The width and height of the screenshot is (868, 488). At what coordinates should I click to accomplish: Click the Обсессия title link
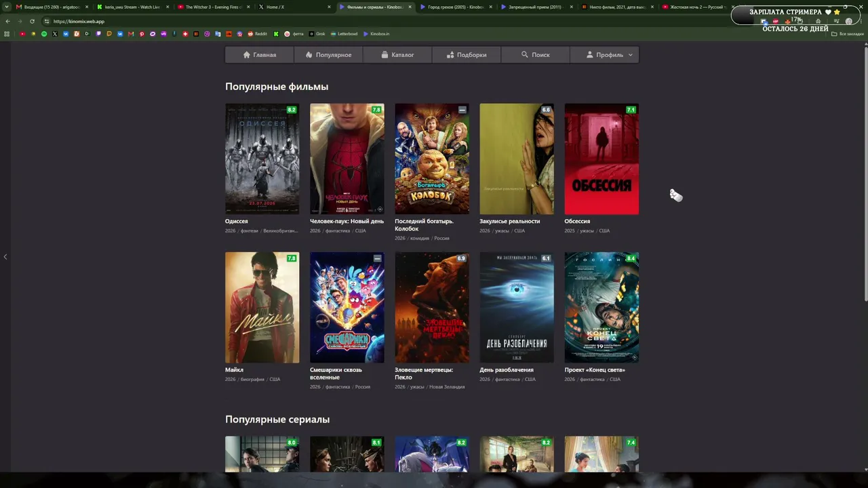[577, 221]
